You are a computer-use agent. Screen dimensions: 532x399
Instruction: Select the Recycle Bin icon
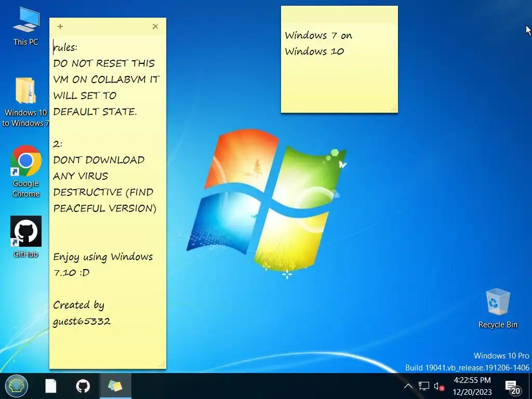(x=498, y=309)
